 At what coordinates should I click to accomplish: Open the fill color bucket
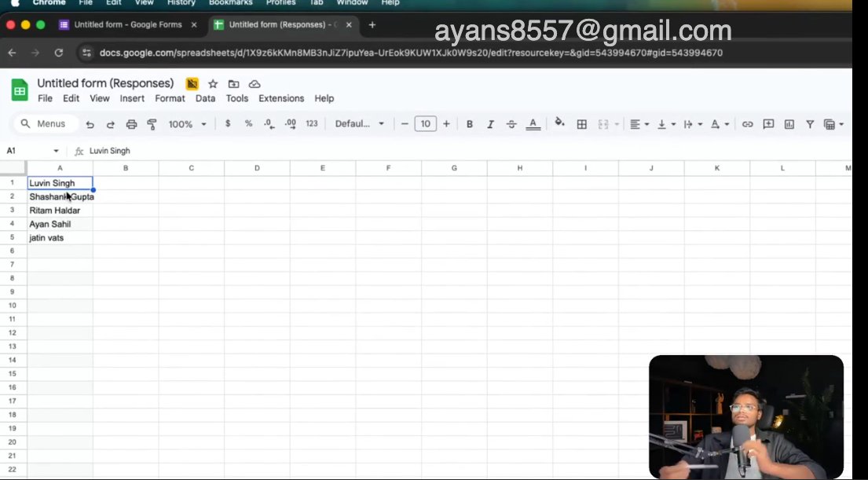click(559, 123)
